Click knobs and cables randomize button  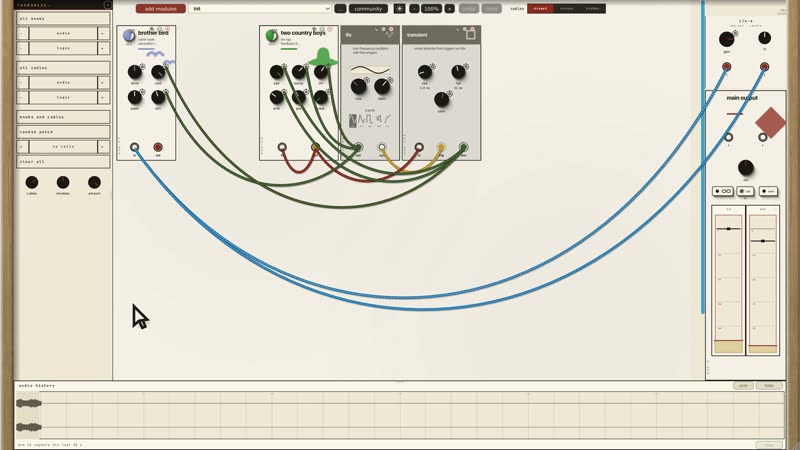point(63,117)
